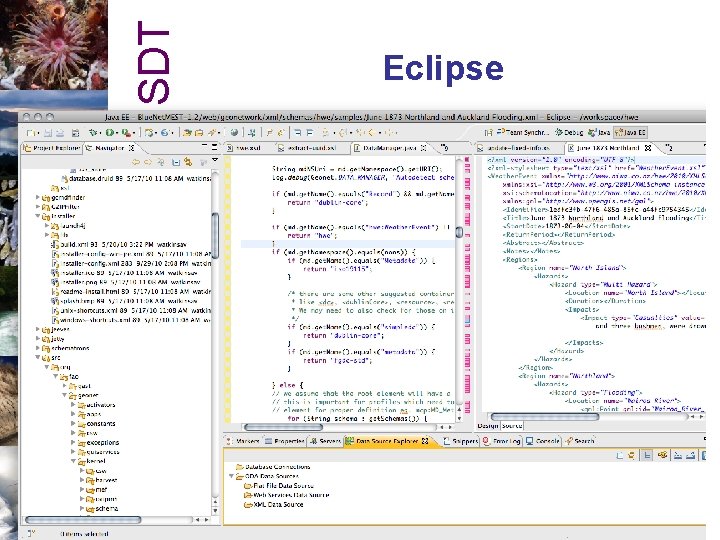Click the Run External Tools icon

click(125, 133)
